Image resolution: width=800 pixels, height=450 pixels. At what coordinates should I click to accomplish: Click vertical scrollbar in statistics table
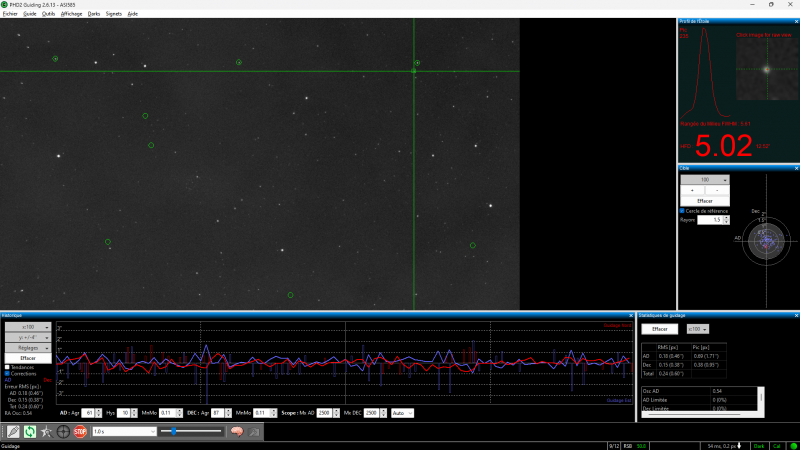(761, 398)
